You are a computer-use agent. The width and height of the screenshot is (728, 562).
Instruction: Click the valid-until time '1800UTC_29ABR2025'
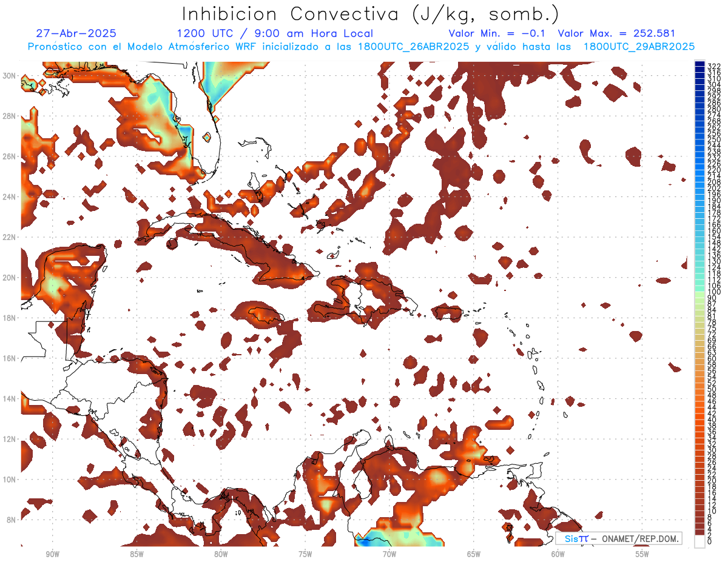639,47
